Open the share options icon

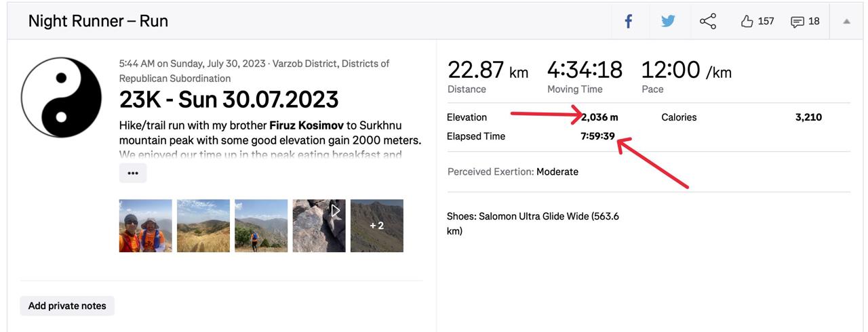[x=707, y=22]
